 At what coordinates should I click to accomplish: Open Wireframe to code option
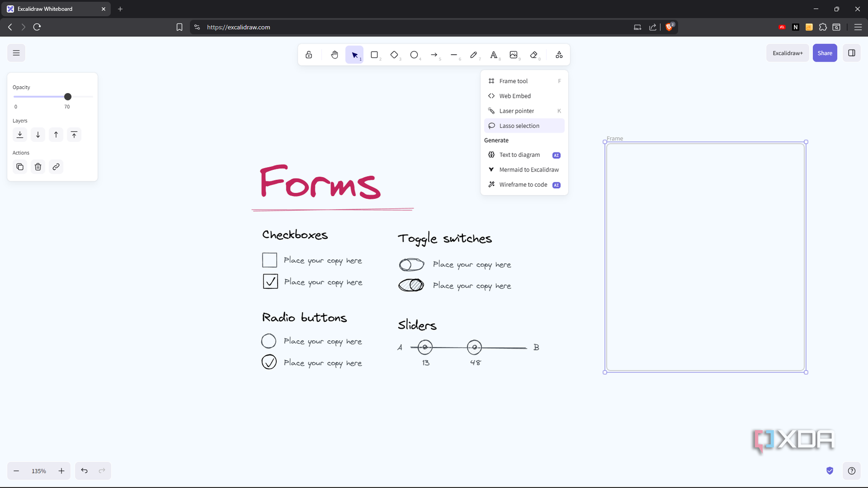point(524,185)
